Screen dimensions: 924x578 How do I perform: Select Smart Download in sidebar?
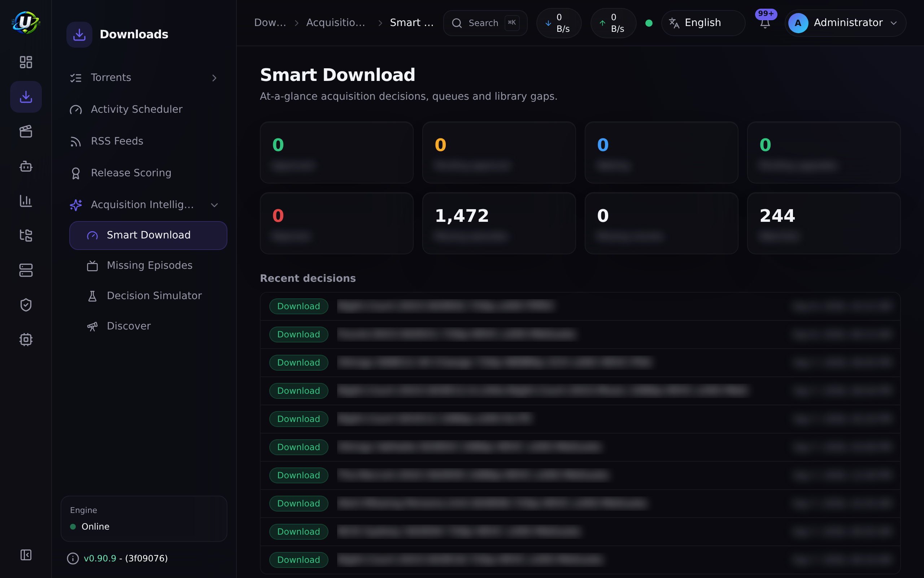(148, 235)
